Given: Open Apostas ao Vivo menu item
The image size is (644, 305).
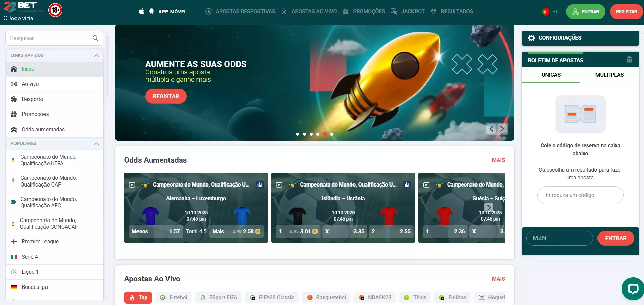Looking at the screenshot, I should (x=313, y=12).
